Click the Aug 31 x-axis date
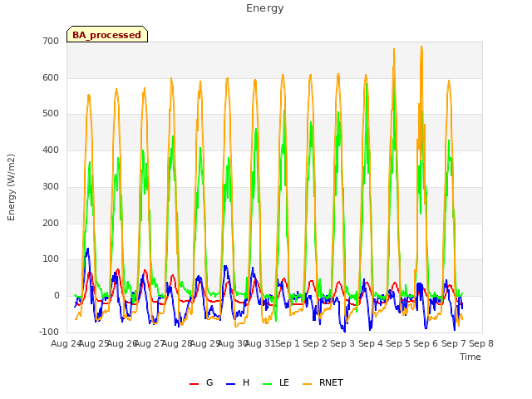This screenshot has height=399, width=532. [x=260, y=343]
